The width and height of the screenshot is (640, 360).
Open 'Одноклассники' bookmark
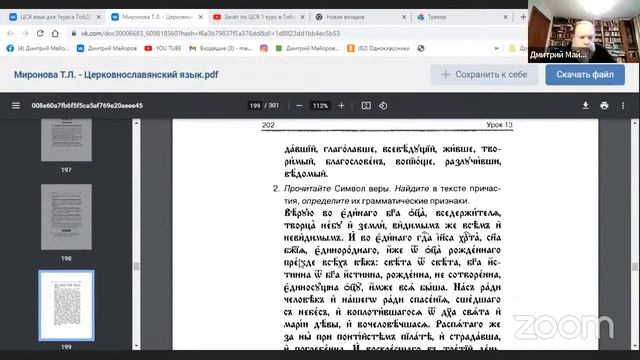pos(378,48)
